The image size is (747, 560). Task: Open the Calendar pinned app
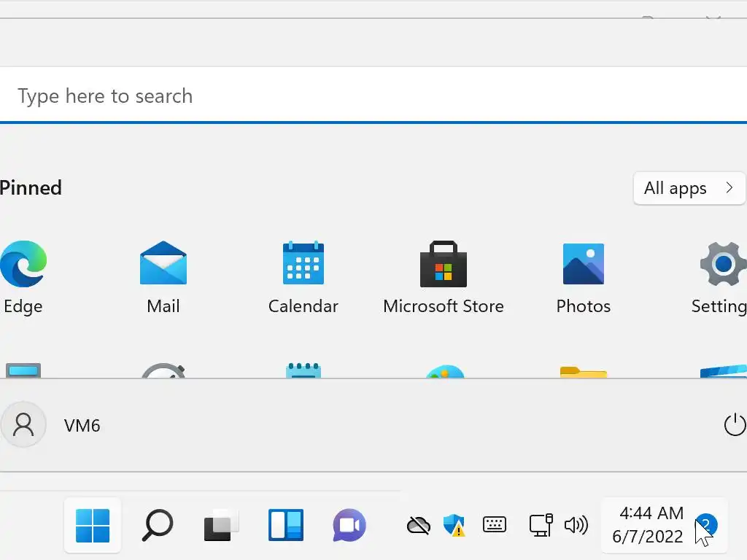click(303, 277)
